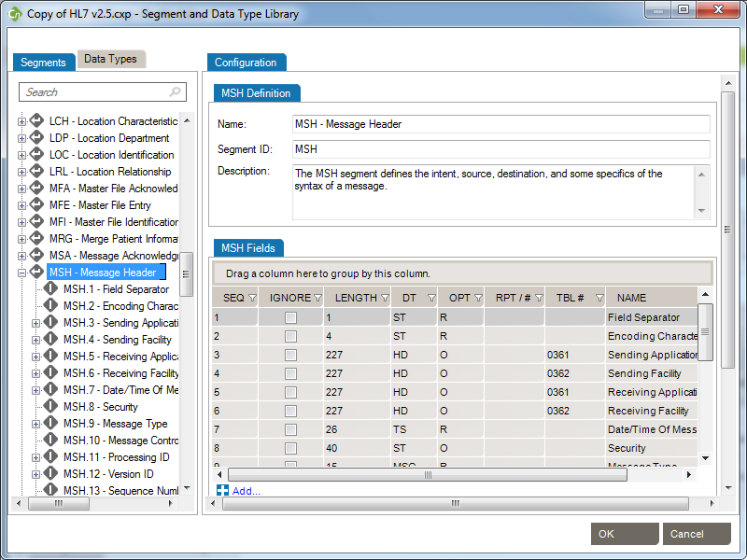Viewport: 747px width, 560px height.
Task: Expand the MSH.11 Processing ID node
Action: pos(35,457)
